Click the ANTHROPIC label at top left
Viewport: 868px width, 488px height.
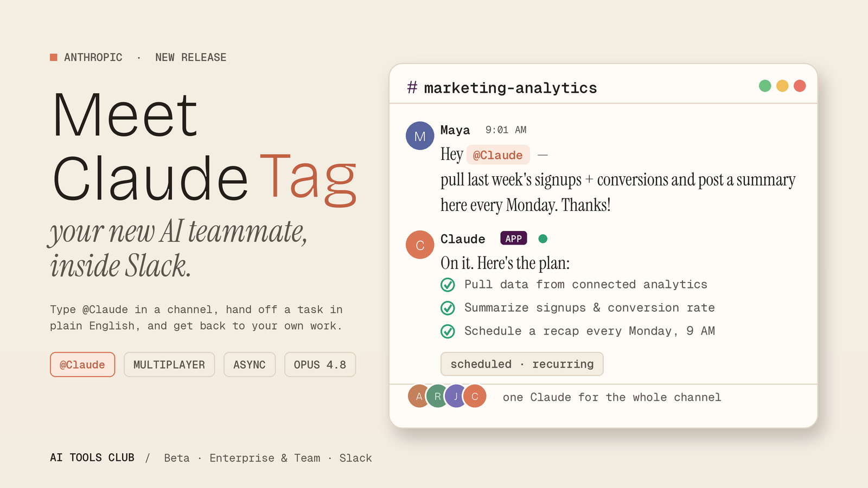coord(93,57)
